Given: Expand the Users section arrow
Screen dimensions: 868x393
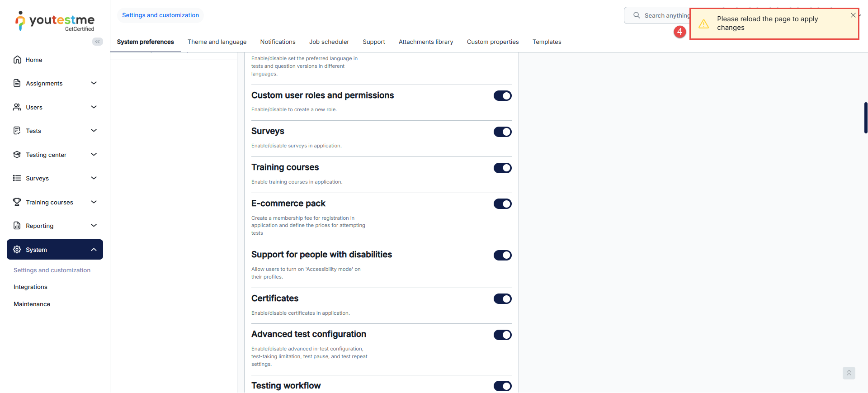Looking at the screenshot, I should (x=94, y=107).
